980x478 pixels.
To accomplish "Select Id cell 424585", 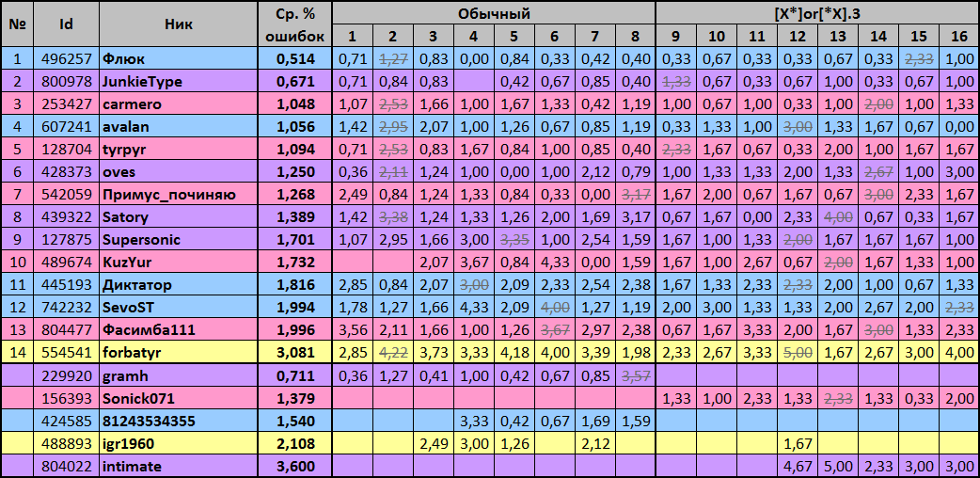I will coord(66,421).
